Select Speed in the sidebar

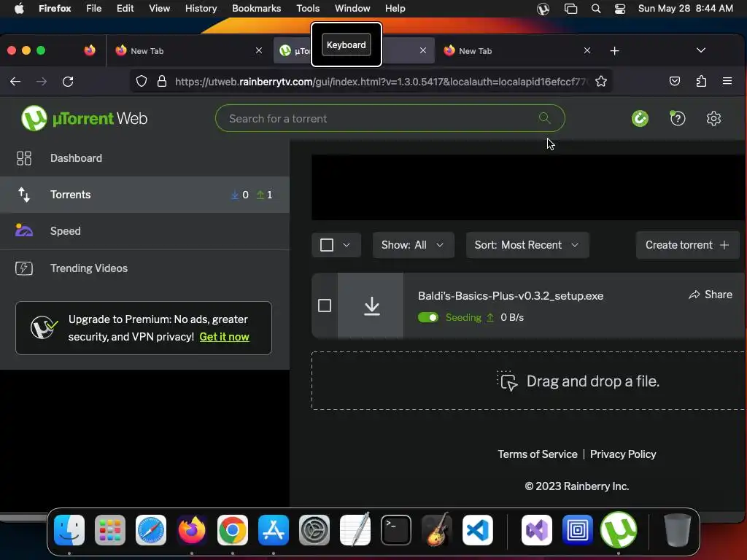click(144, 231)
